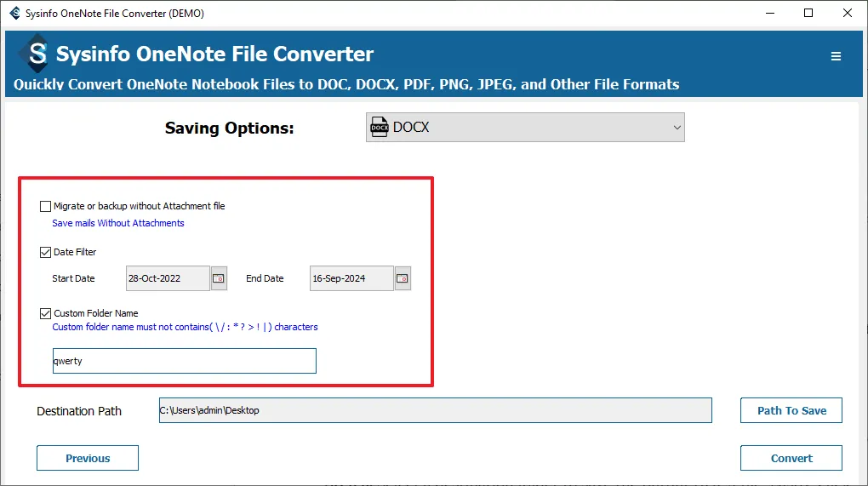Viewport: 868px width, 486px height.
Task: Click the Sysinfo logo in header
Action: 36,53
